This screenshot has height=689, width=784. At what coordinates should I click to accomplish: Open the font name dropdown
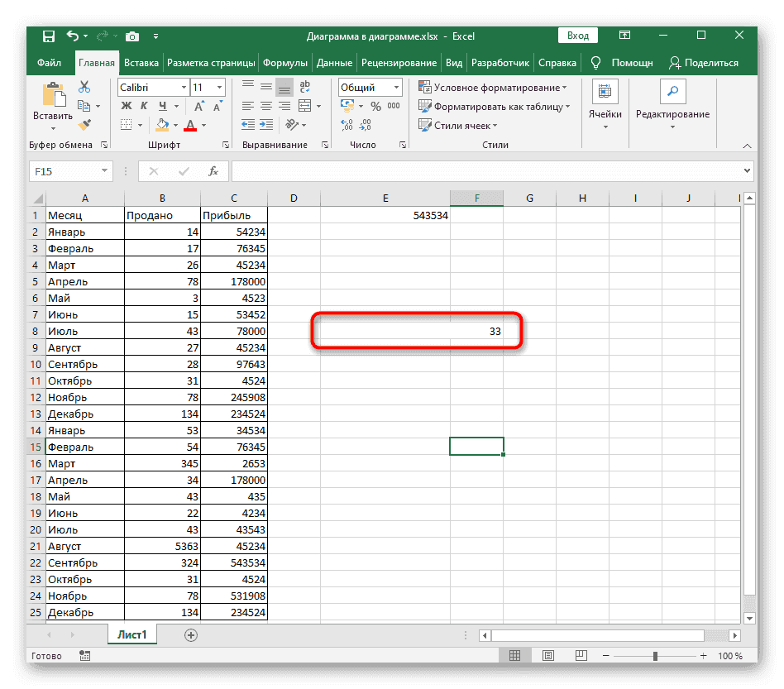click(x=182, y=87)
